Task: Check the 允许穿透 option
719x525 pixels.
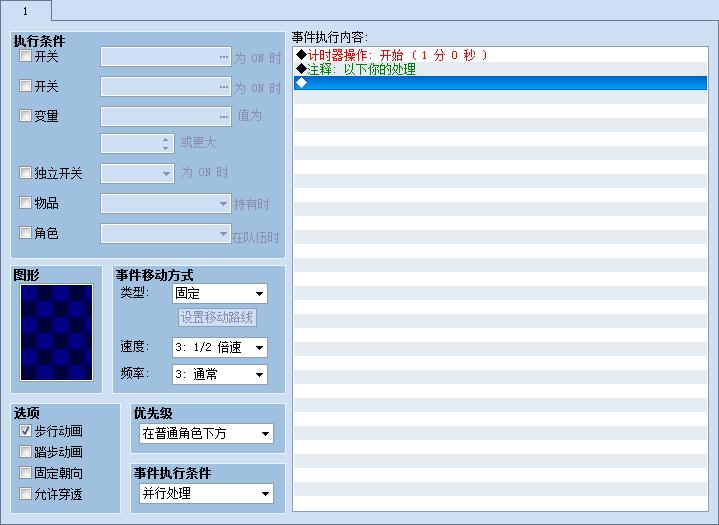Action: click(25, 494)
